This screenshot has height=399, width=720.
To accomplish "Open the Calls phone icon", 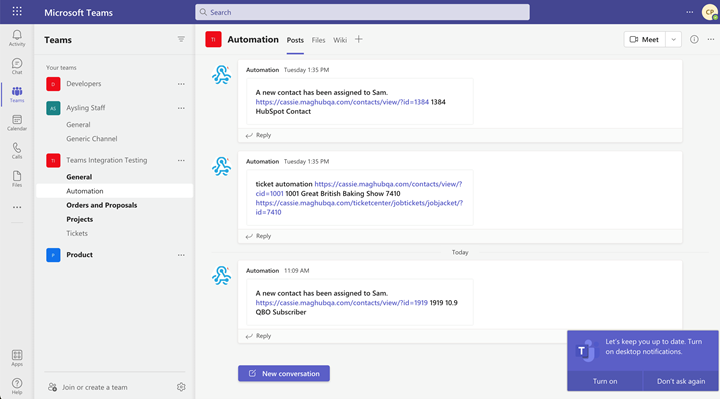I will (x=17, y=151).
